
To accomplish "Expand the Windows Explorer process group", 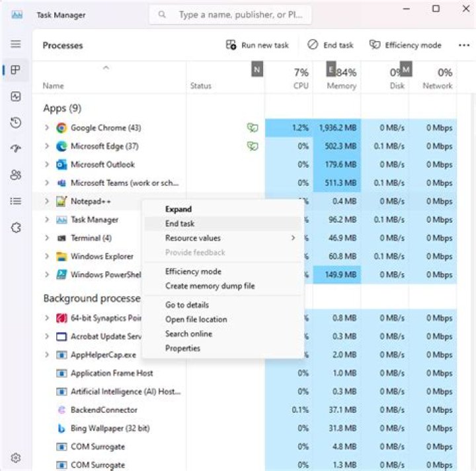I will tap(47, 256).
